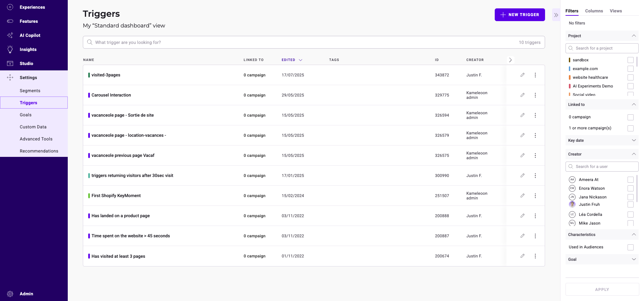This screenshot has height=301, width=644.
Task: Click the AI Copilot sparkle icon
Action: coord(10,35)
